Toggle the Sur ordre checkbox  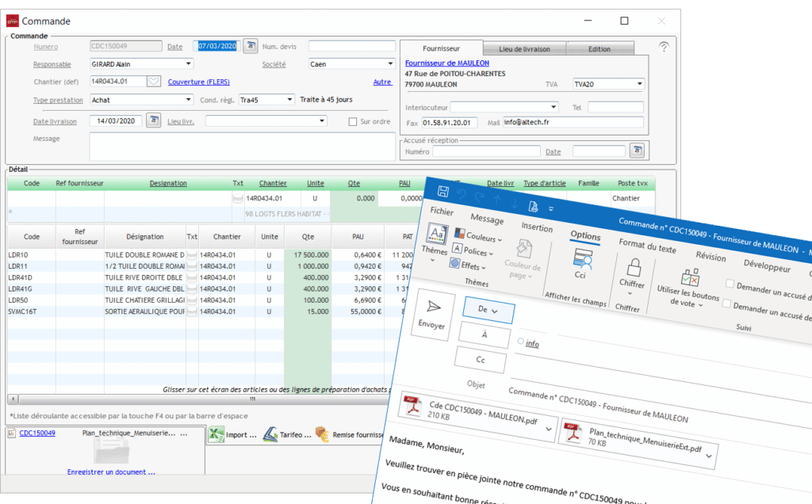pyautogui.click(x=353, y=121)
